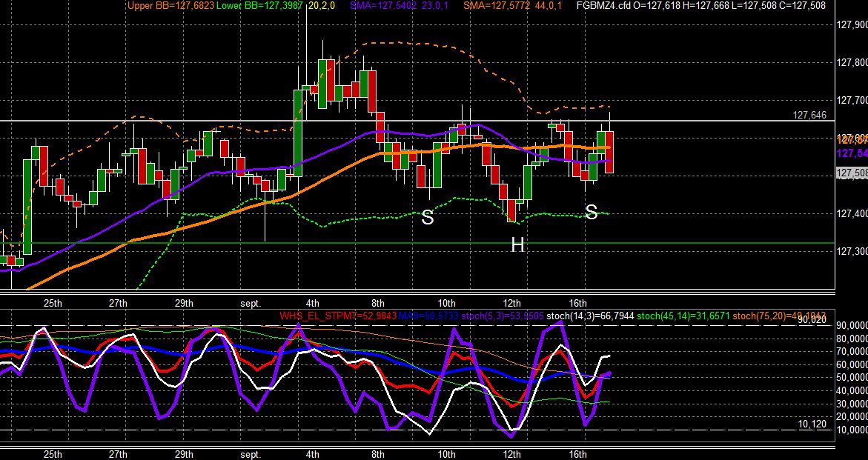Click '16th' on the price chart time axis
The height and width of the screenshot is (460, 868).
pyautogui.click(x=577, y=303)
